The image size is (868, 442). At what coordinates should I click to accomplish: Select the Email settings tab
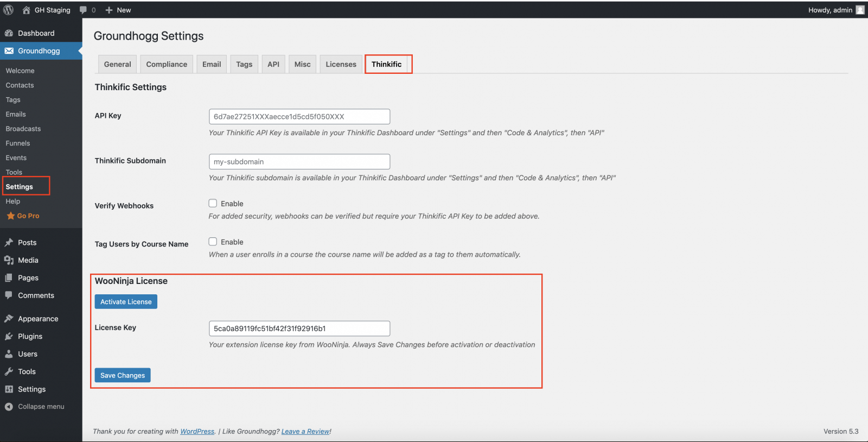(x=212, y=64)
